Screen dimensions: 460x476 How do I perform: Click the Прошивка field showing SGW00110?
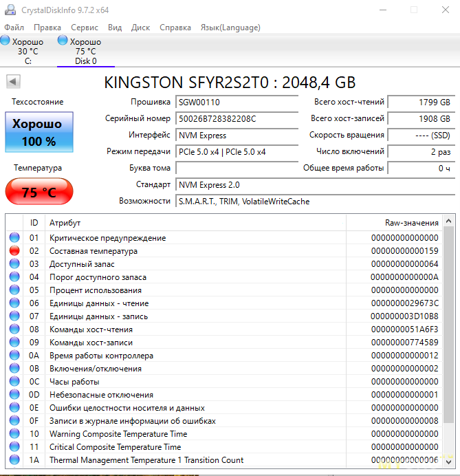coord(237,102)
